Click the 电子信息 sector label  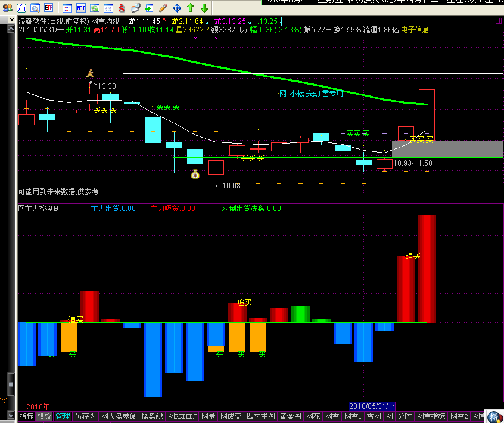click(415, 30)
